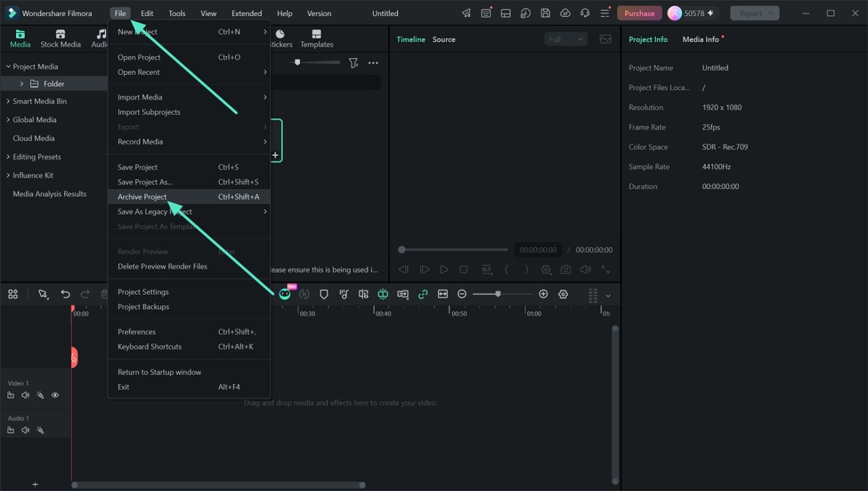Open the AI Copilot icon with FREE badge
This screenshot has height=491, width=868.
284,294
